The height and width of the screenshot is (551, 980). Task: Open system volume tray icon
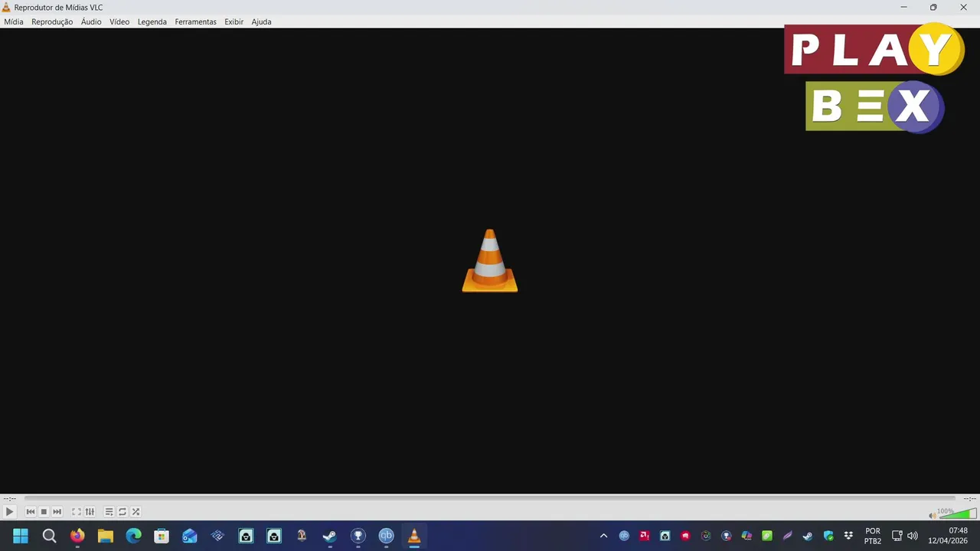pyautogui.click(x=913, y=536)
